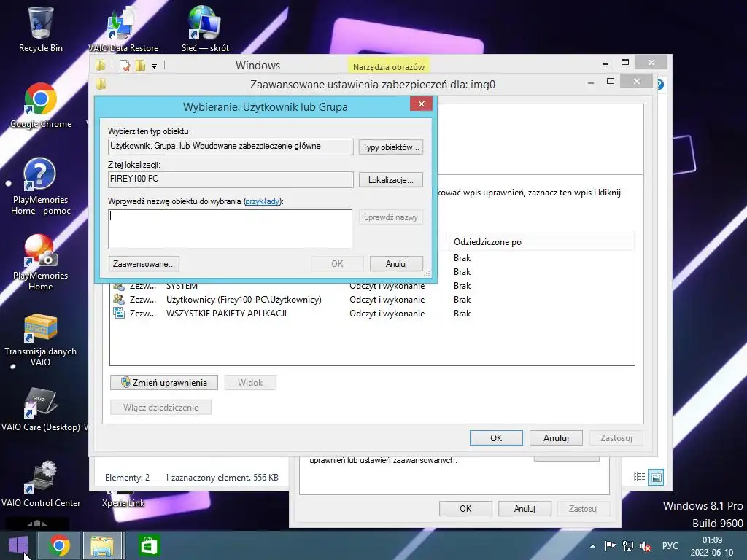Click Odczyt i wykonanie in Użytkownicy row
This screenshot has height=560, width=747.
point(387,300)
